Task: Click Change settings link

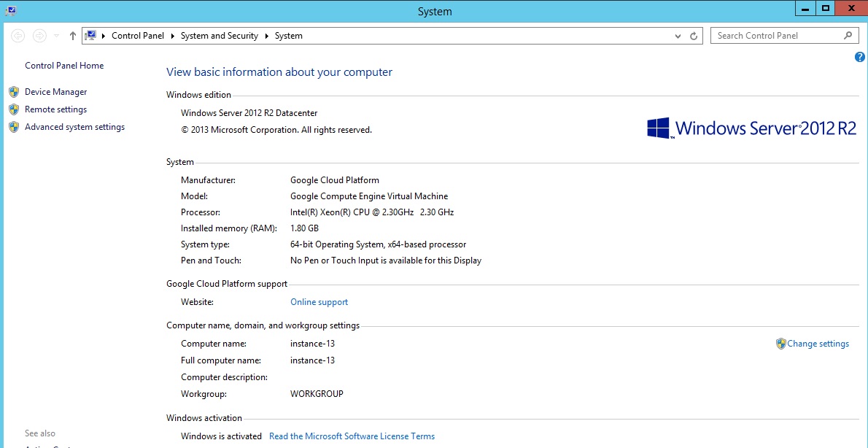Action: coord(818,344)
